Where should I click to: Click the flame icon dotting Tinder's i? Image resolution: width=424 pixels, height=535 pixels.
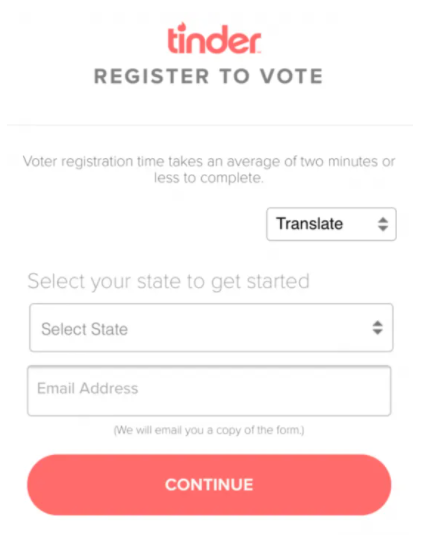pyautogui.click(x=183, y=27)
